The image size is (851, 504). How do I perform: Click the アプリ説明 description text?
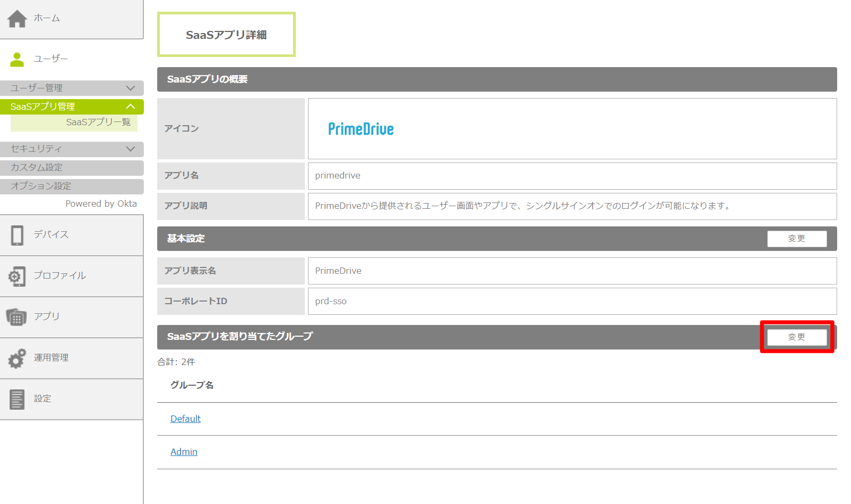point(524,206)
